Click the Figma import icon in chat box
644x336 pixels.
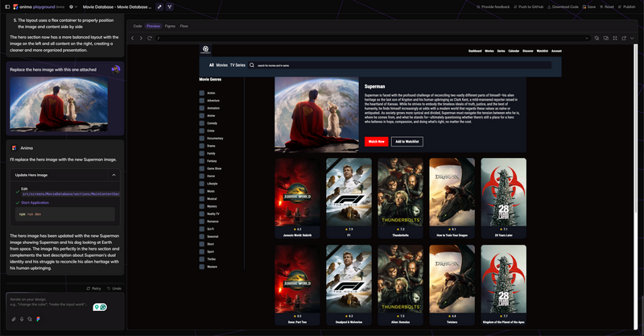point(38,319)
